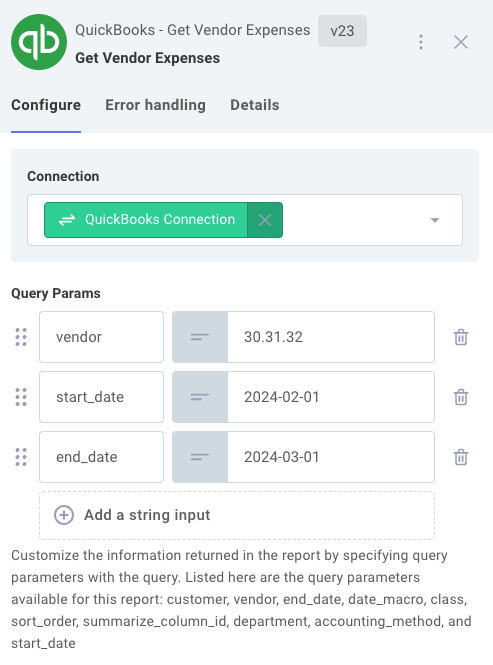Toggle input type icon for end_date value
Viewport: 493px width, 665px height.
[200, 457]
